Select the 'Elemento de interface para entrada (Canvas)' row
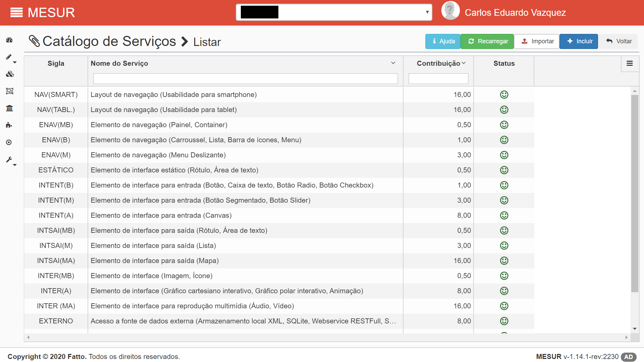 click(279, 215)
